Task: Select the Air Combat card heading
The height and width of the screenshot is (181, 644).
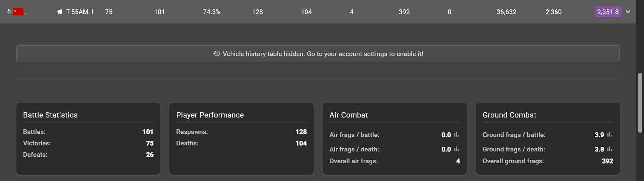Action: pyautogui.click(x=348, y=115)
